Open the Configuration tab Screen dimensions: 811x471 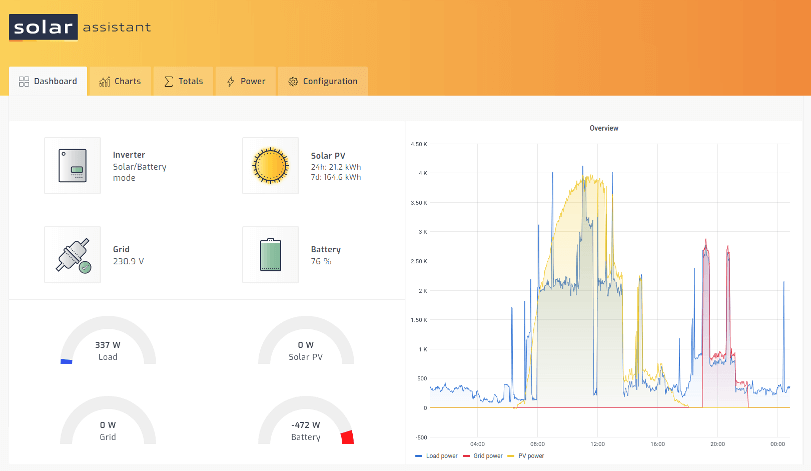pos(323,81)
